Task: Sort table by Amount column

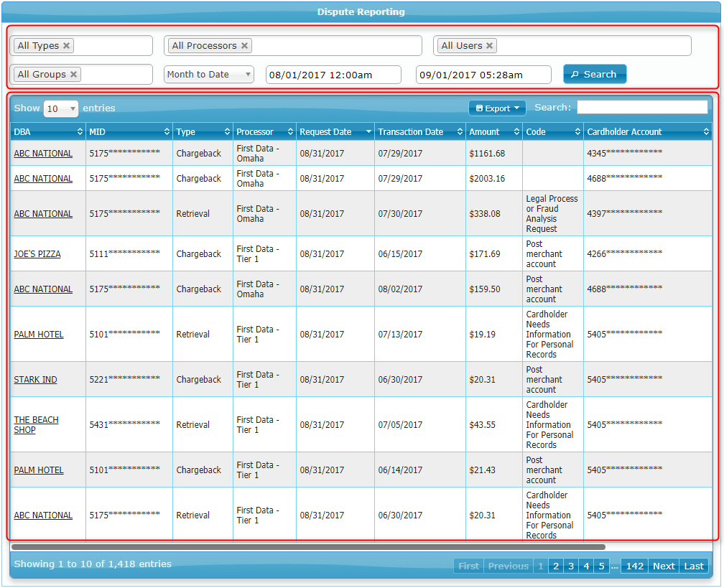Action: pos(493,132)
